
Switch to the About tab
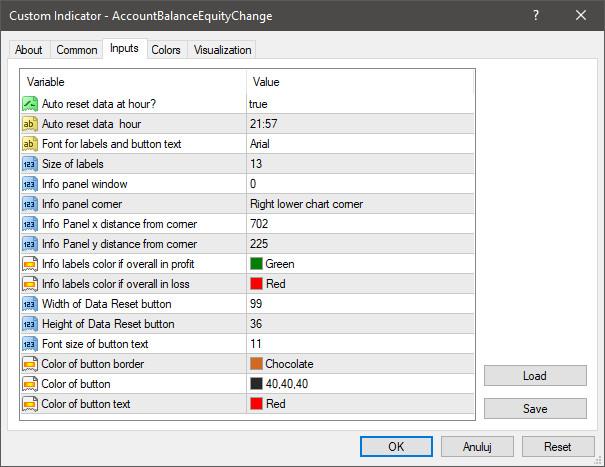pos(29,50)
